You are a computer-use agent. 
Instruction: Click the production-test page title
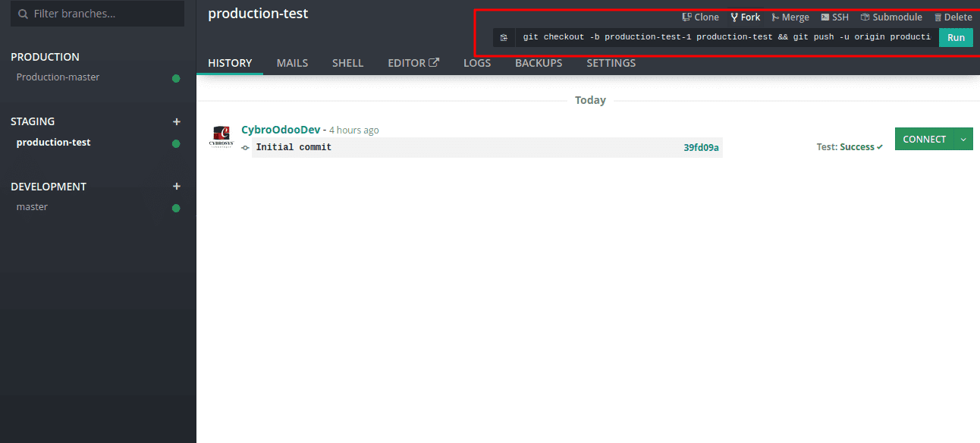(258, 14)
